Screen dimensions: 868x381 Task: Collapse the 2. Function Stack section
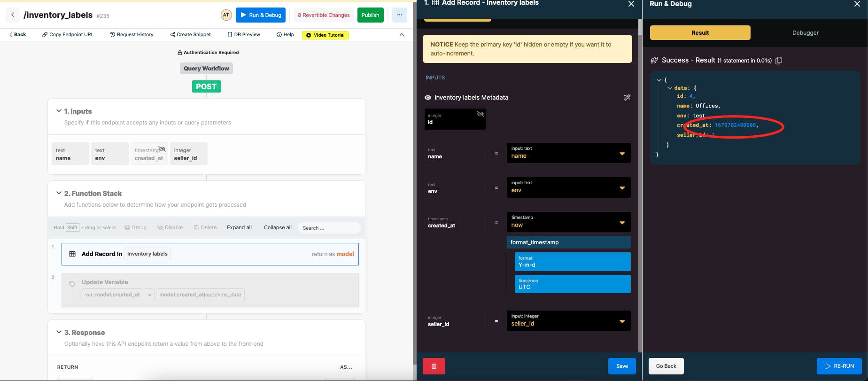coord(59,193)
